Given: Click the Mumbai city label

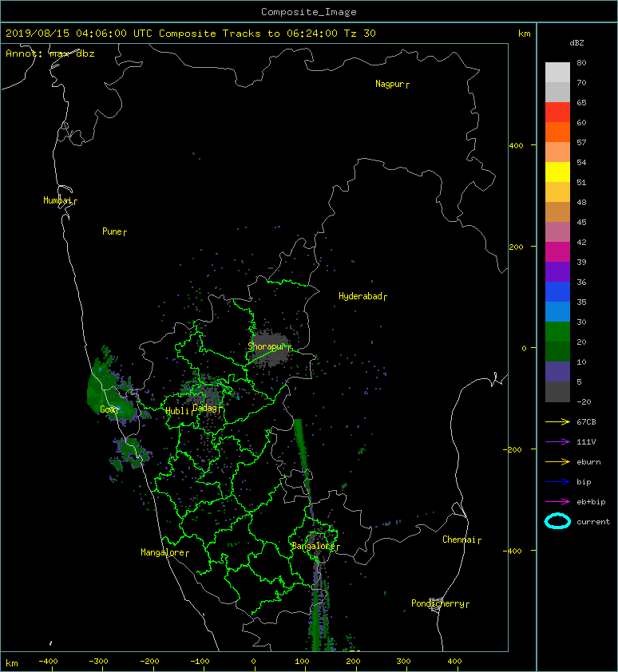Looking at the screenshot, I should coord(57,200).
